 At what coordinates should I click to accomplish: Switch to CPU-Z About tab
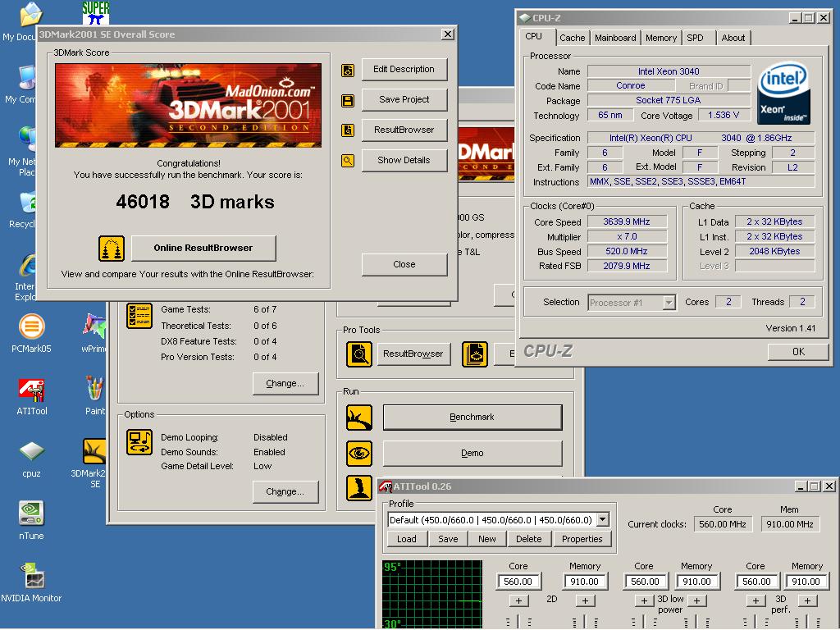(x=733, y=38)
